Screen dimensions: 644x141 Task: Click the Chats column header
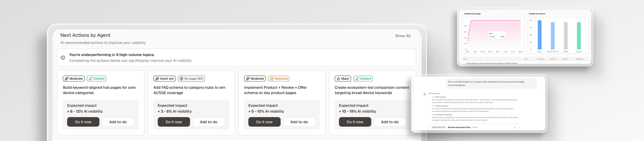465,59
